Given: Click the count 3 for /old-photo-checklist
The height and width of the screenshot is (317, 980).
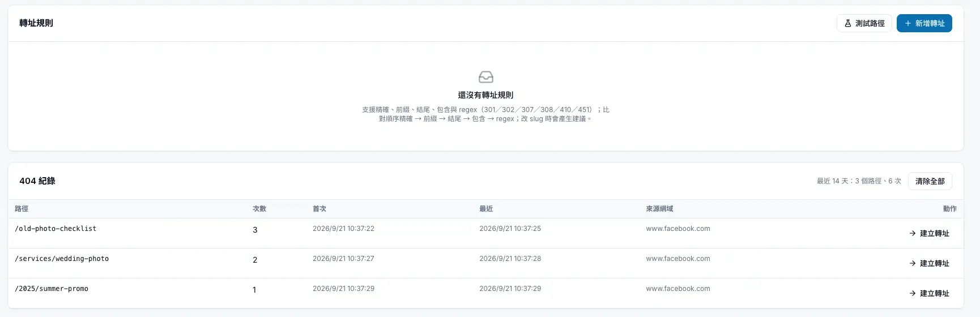Looking at the screenshot, I should coord(255,230).
